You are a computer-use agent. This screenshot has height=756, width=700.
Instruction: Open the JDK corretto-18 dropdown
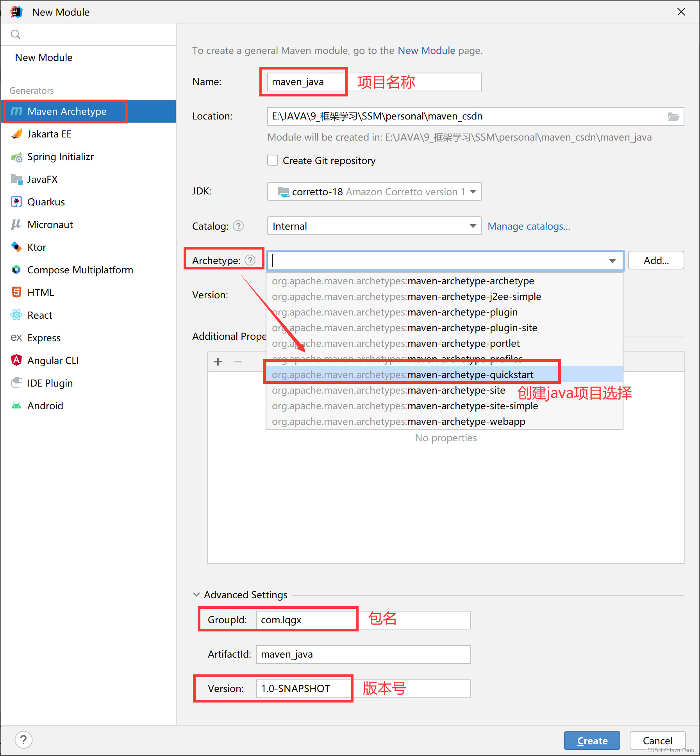[x=374, y=191]
